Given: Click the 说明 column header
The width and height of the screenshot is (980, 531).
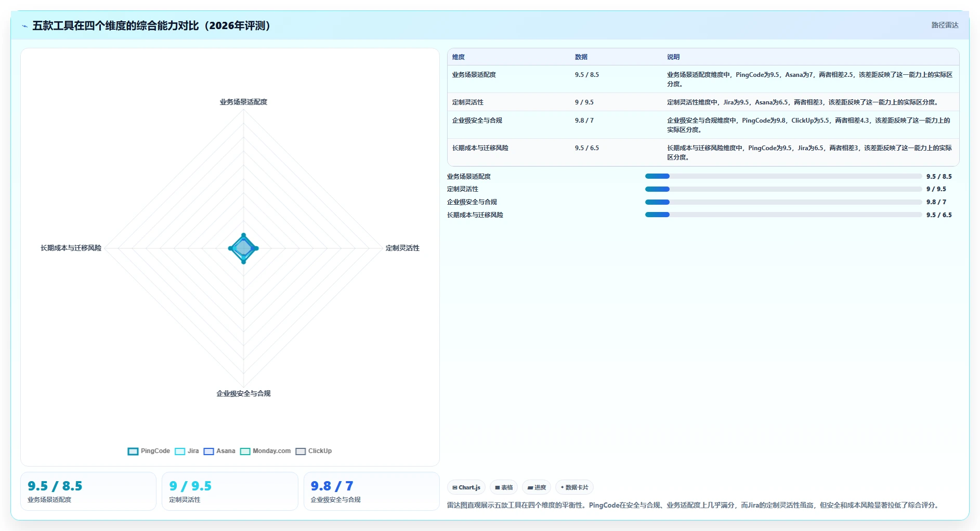Looking at the screenshot, I should [673, 57].
